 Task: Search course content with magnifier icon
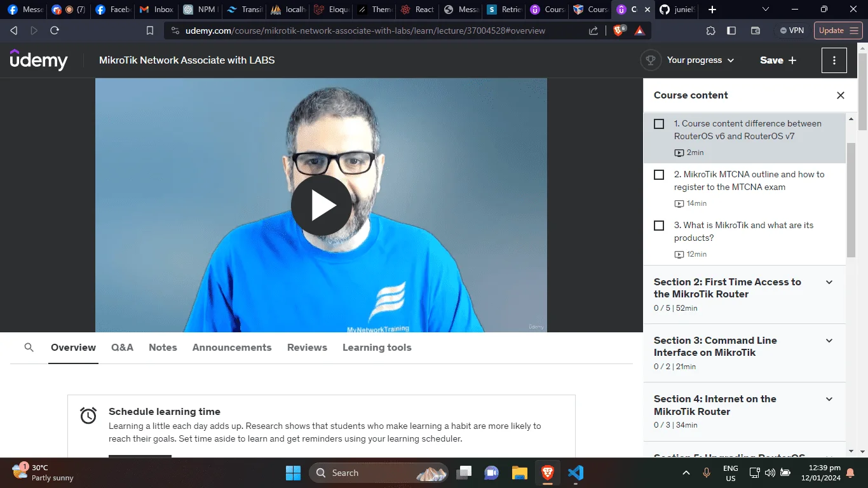(29, 348)
